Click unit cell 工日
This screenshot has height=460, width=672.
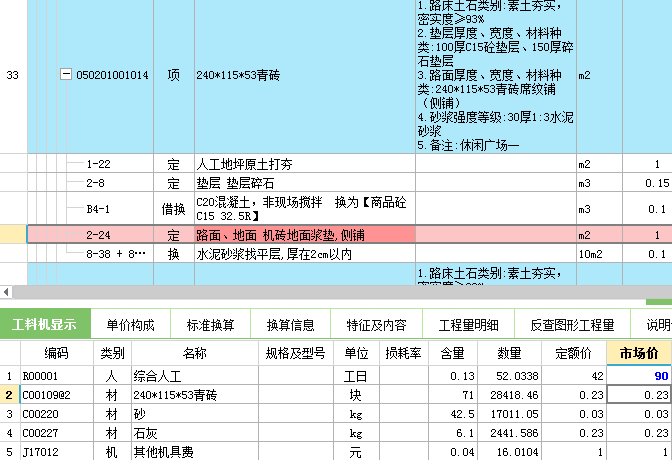tap(357, 376)
